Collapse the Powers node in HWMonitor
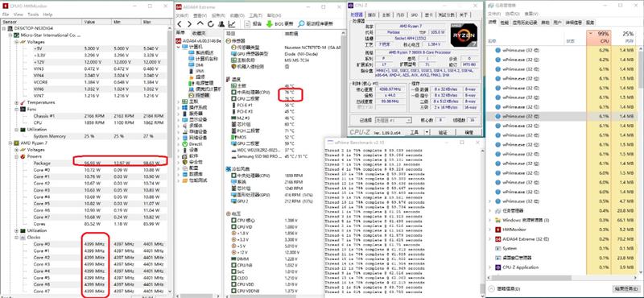This screenshot has height=298, width=644. coord(16,156)
